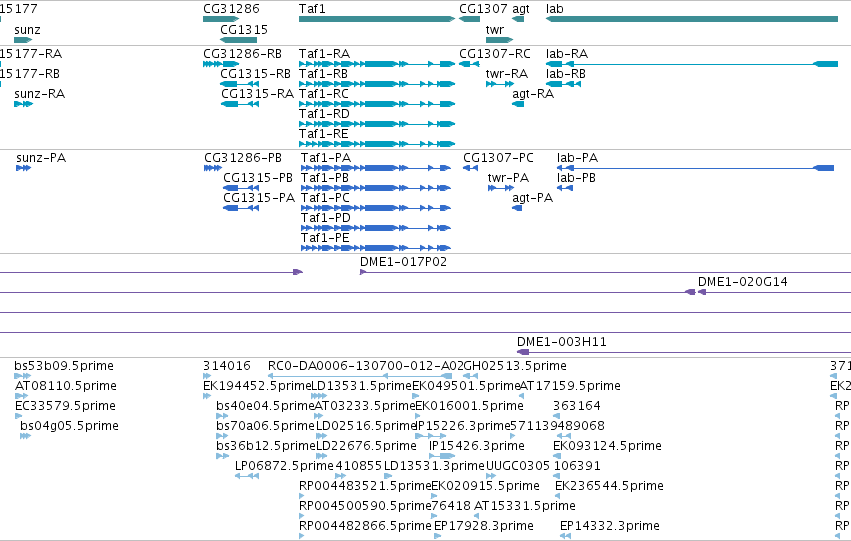
Task: Click the lab gene feature bar
Action: click(692, 19)
